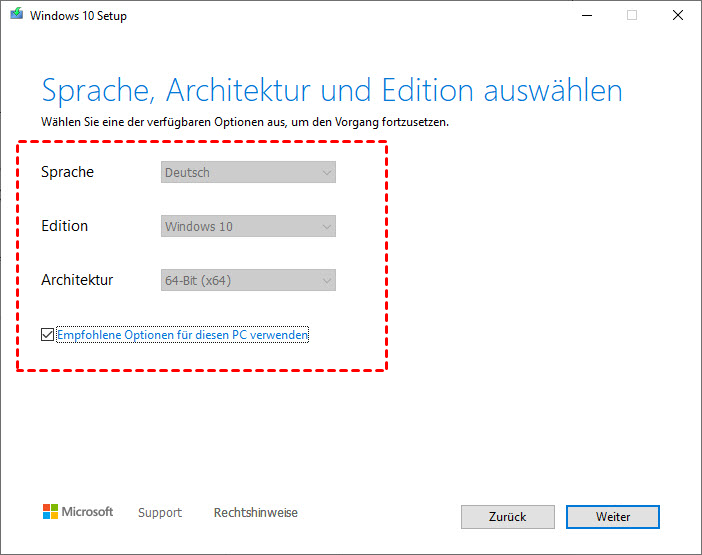
Task: Click the 'Architektur' field label
Action: [x=77, y=280]
